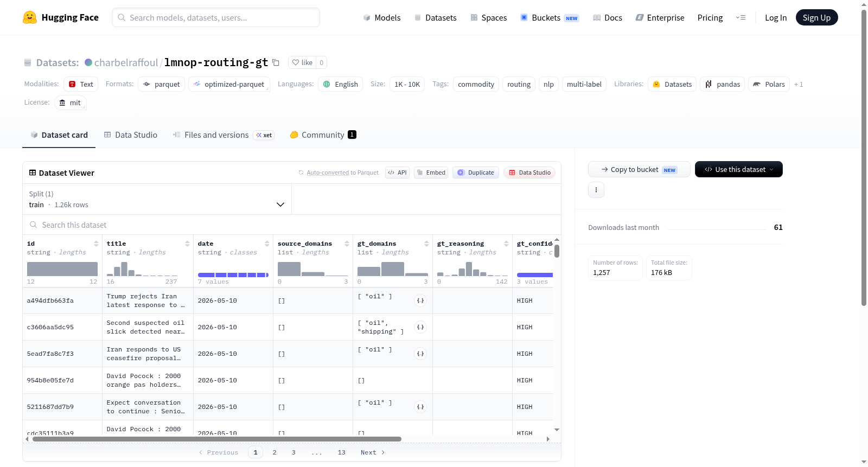
Task: Click the gt_domains length histogram
Action: (x=393, y=268)
